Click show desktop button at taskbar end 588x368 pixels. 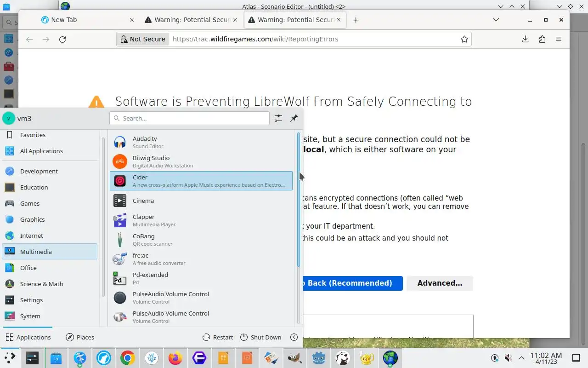tap(576, 358)
